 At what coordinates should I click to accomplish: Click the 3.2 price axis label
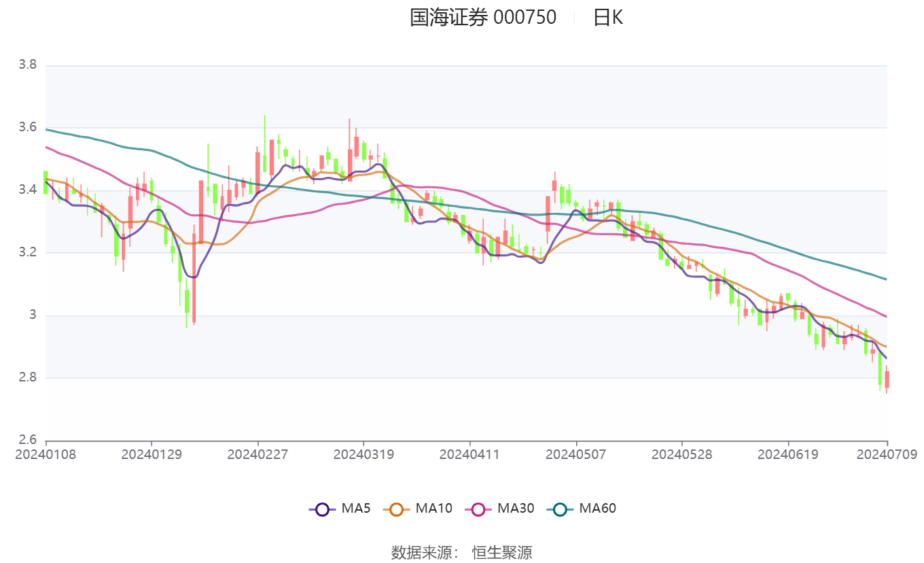[x=27, y=253]
